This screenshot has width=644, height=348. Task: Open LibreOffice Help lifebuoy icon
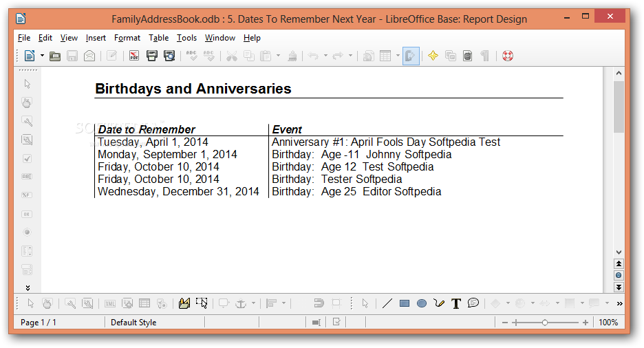[508, 56]
